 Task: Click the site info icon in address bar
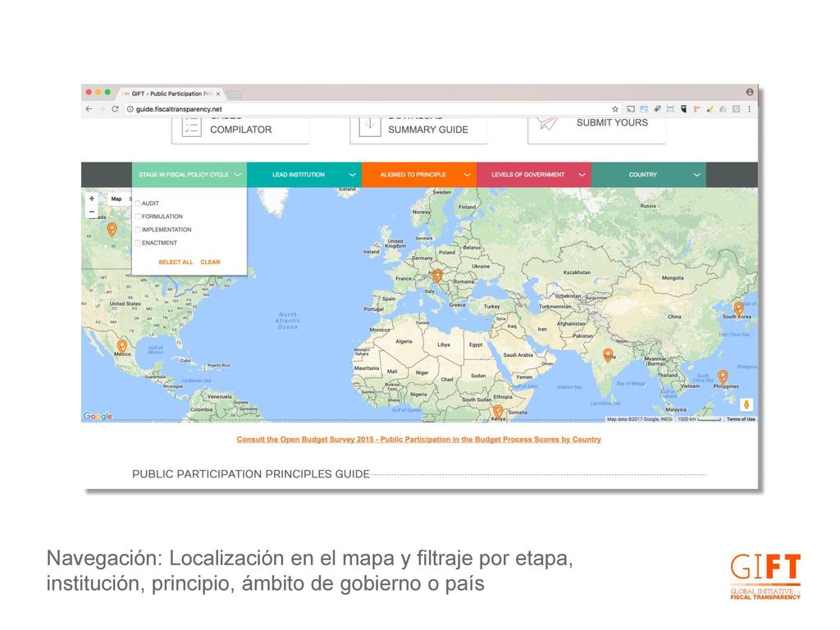pos(130,109)
